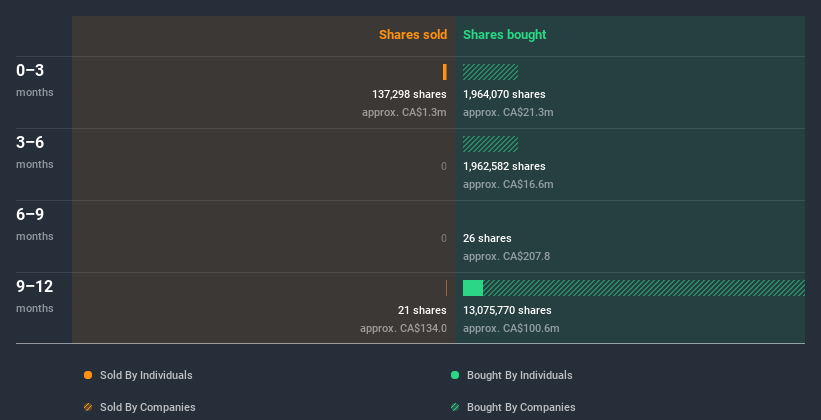The height and width of the screenshot is (420, 821).
Task: Click the 0–3 months row label
Action: click(35, 80)
